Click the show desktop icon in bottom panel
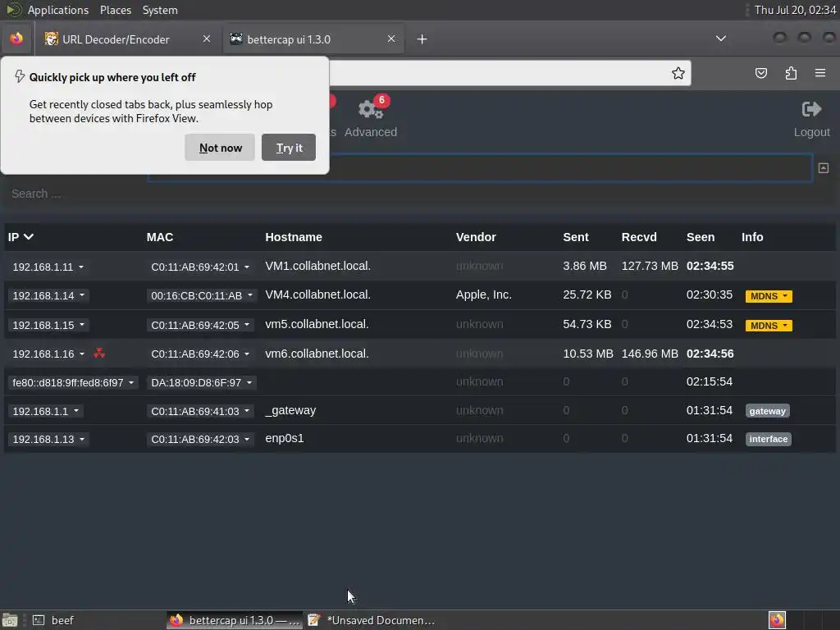This screenshot has width=840, height=630. 9,620
